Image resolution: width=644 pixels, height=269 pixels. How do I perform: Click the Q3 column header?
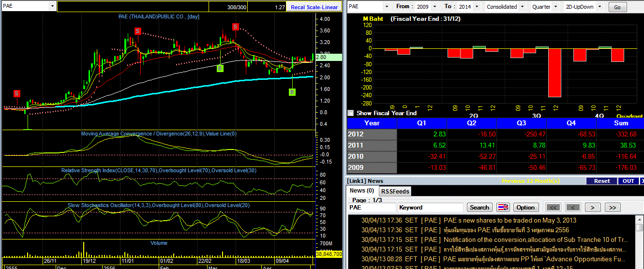pos(522,123)
